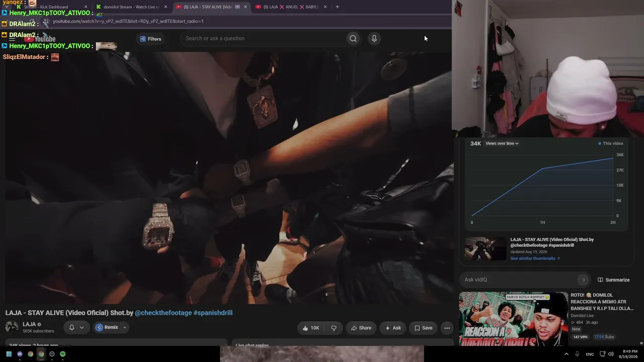Share the video
Viewport: 644px width, 362px height.
tap(361, 328)
